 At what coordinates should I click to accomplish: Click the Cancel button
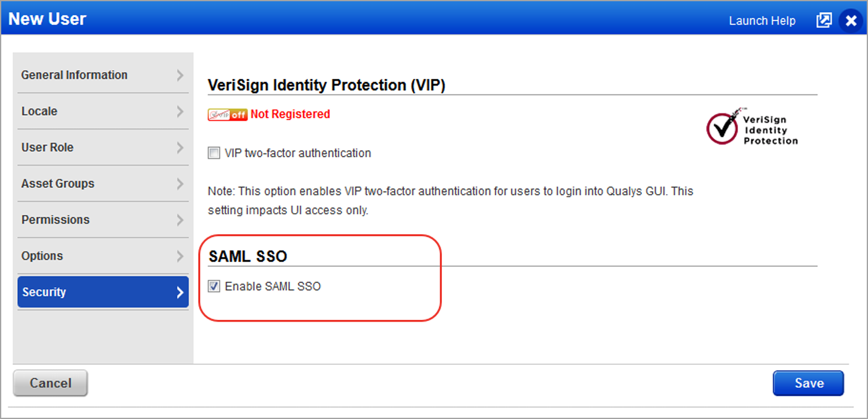tap(50, 383)
